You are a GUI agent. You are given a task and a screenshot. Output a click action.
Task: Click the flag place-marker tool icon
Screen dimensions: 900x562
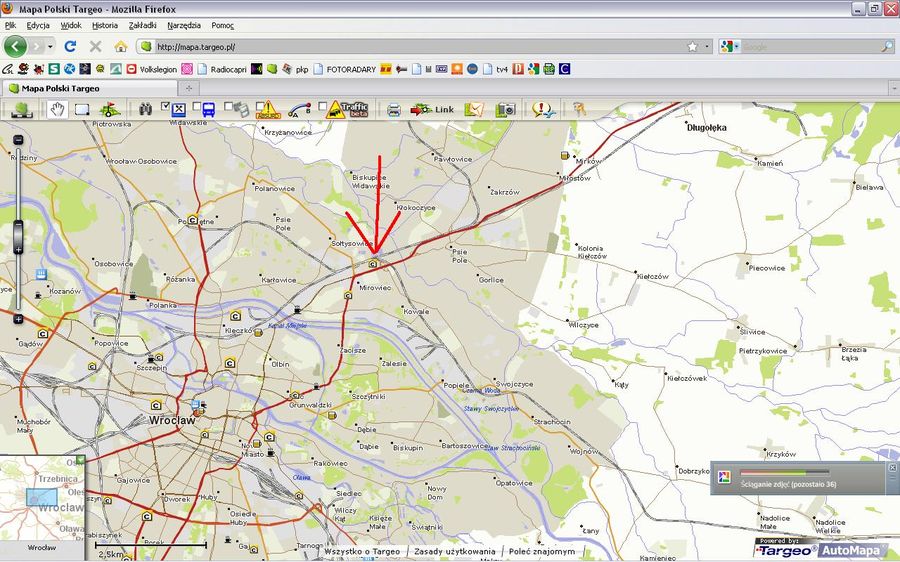(109, 109)
